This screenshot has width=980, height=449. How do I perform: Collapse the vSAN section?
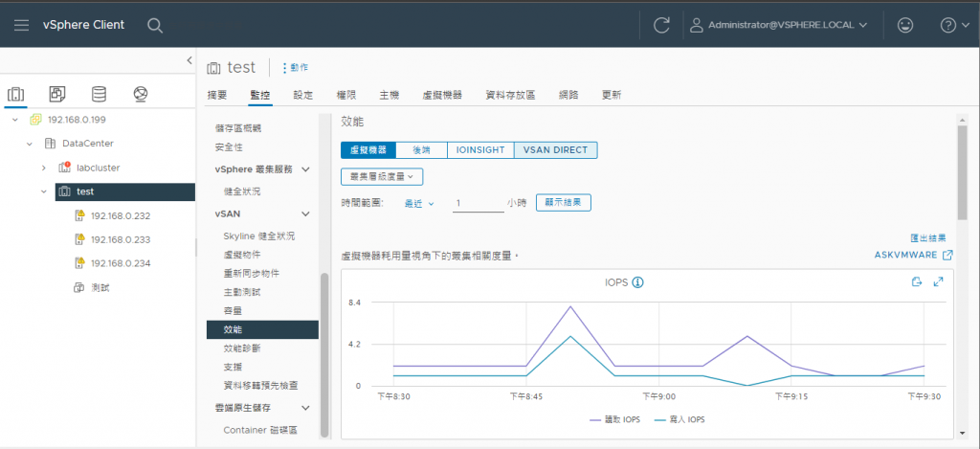click(305, 213)
